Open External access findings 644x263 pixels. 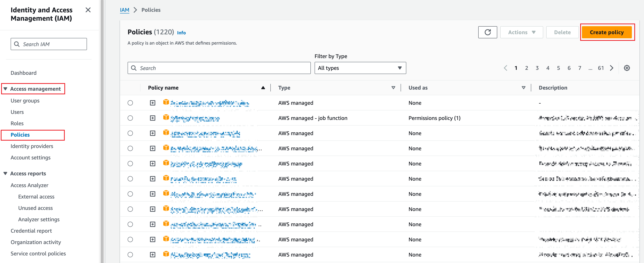[36, 197]
